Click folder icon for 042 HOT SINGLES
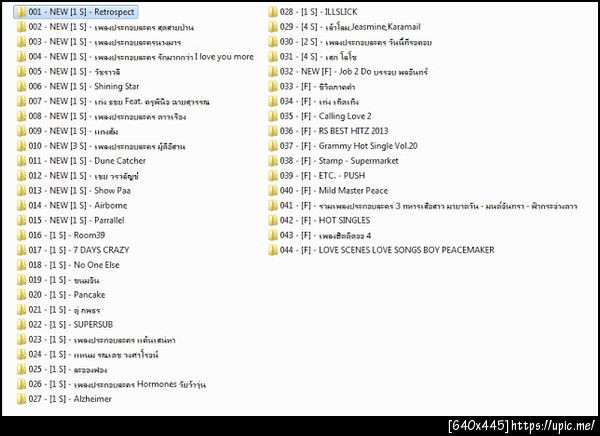 (273, 220)
